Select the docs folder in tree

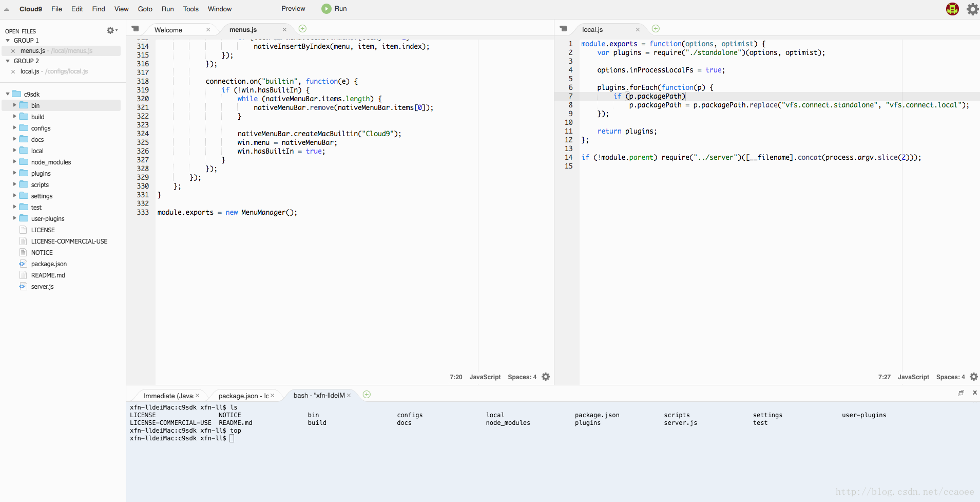tap(37, 139)
